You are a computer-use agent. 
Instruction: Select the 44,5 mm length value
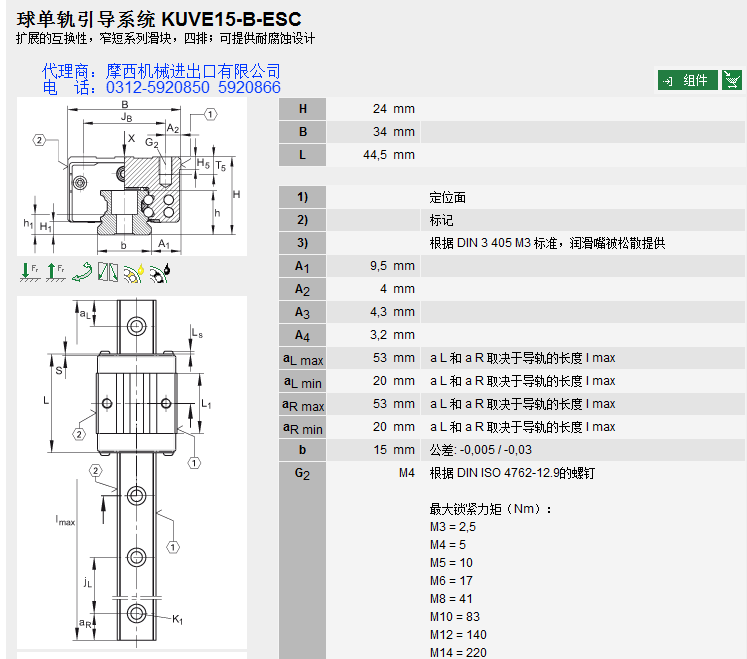coord(389,155)
